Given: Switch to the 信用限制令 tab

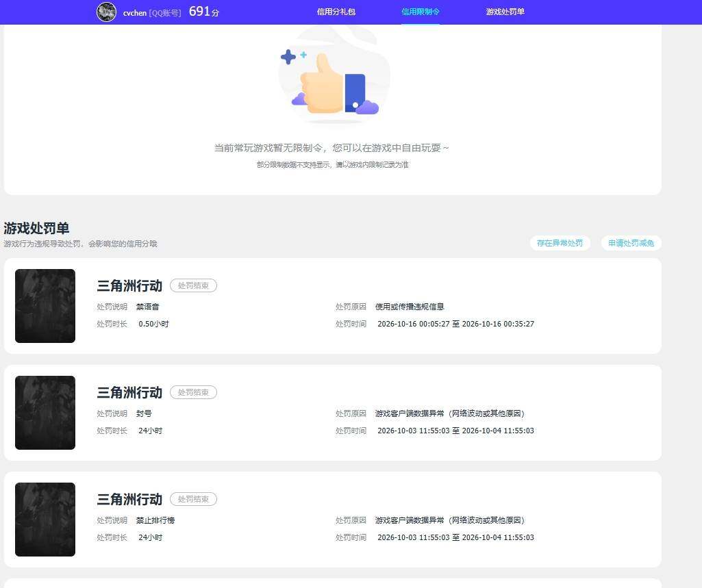Looking at the screenshot, I should [421, 12].
